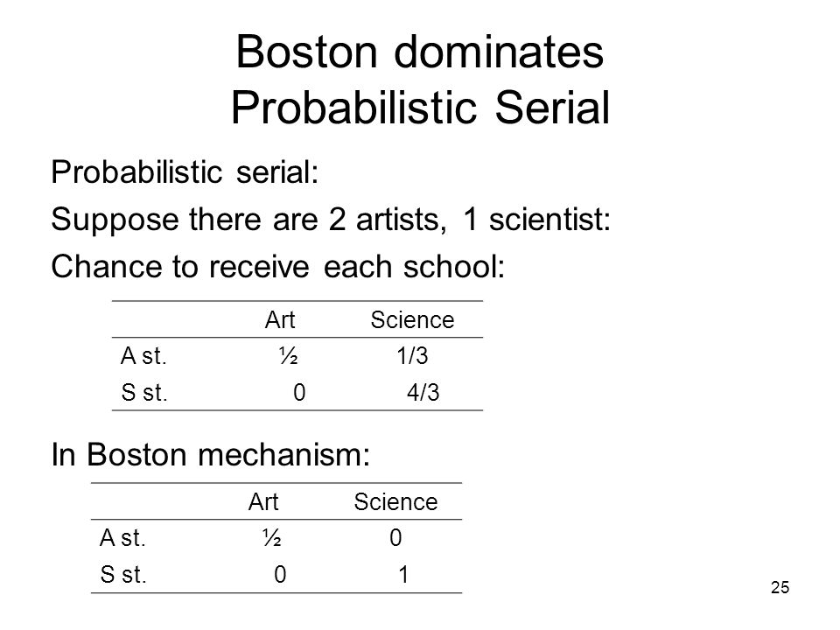Select the 'Science' header in Boston table

point(395,502)
